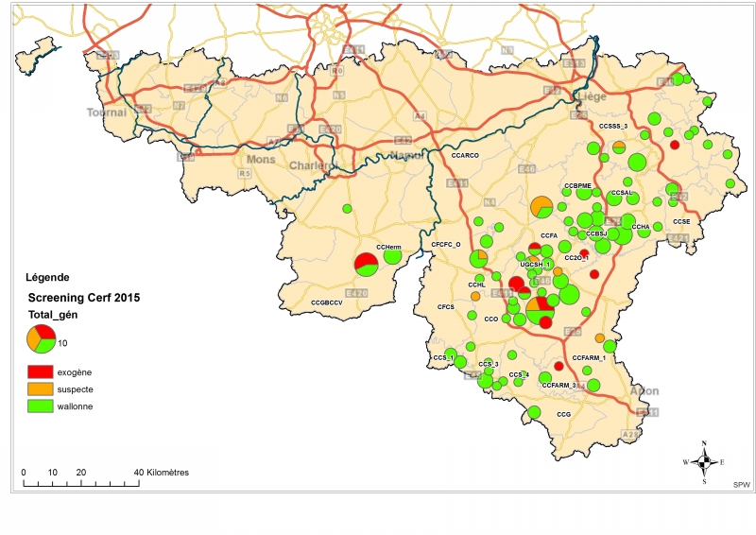Click the Tournai city label
756x535 pixels.
[105, 112]
